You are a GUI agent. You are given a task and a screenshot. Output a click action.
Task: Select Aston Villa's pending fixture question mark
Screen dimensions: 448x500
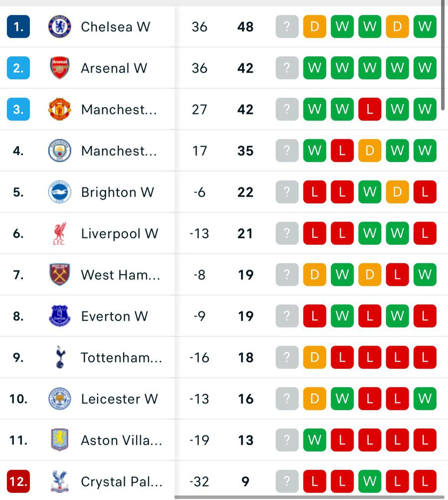(287, 440)
